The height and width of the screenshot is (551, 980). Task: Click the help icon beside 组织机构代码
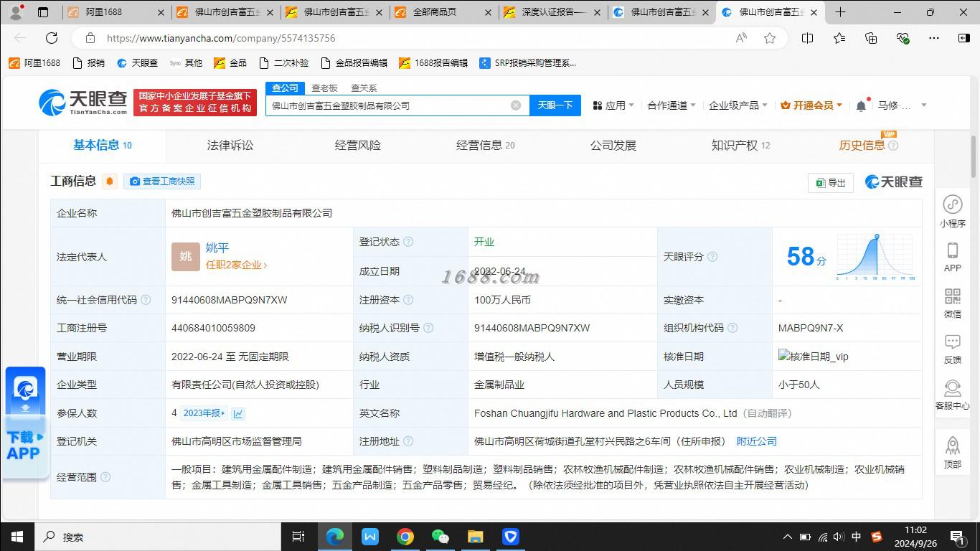pos(732,328)
